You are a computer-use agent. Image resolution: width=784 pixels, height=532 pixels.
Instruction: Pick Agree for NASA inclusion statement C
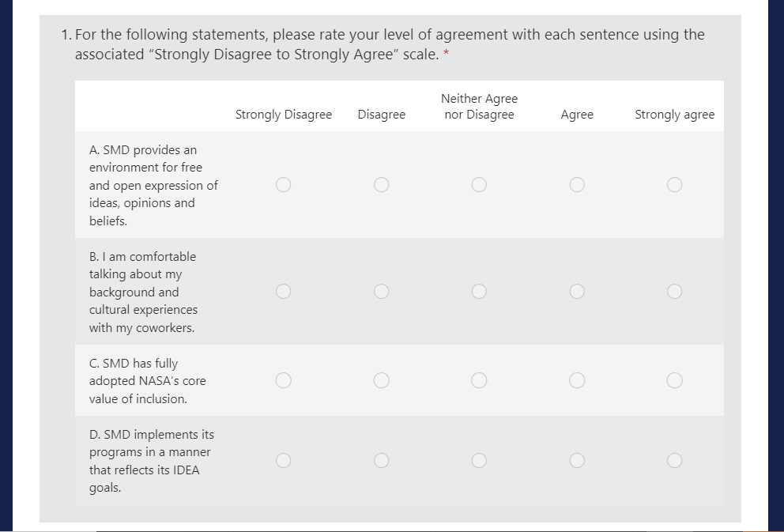pos(577,381)
